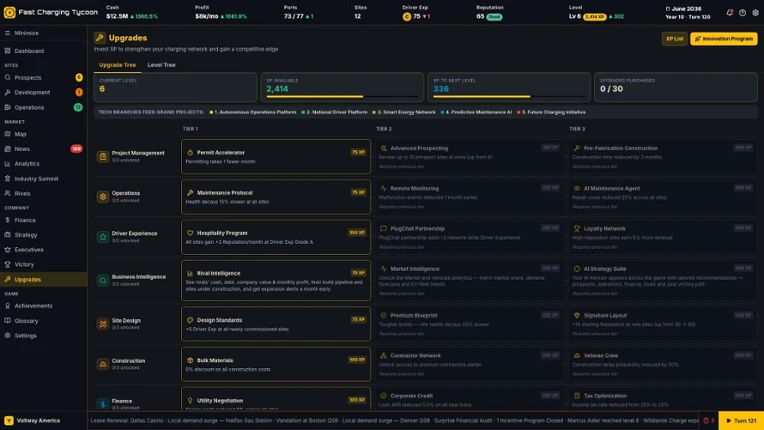764x430 pixels.
Task: Click the XP Available progress bar
Action: pyautogui.click(x=342, y=96)
